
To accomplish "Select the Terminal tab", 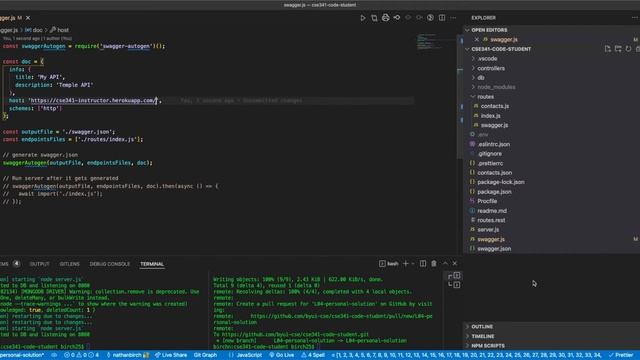I will 152,264.
